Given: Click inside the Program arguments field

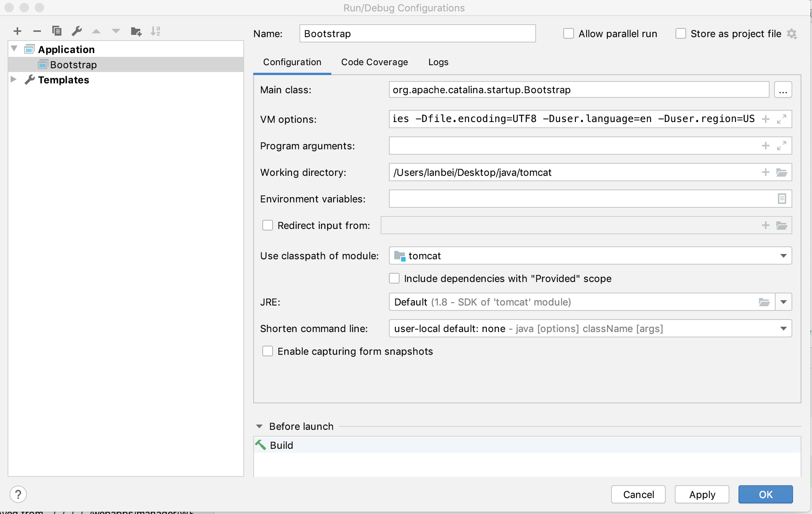Looking at the screenshot, I should coord(569,146).
